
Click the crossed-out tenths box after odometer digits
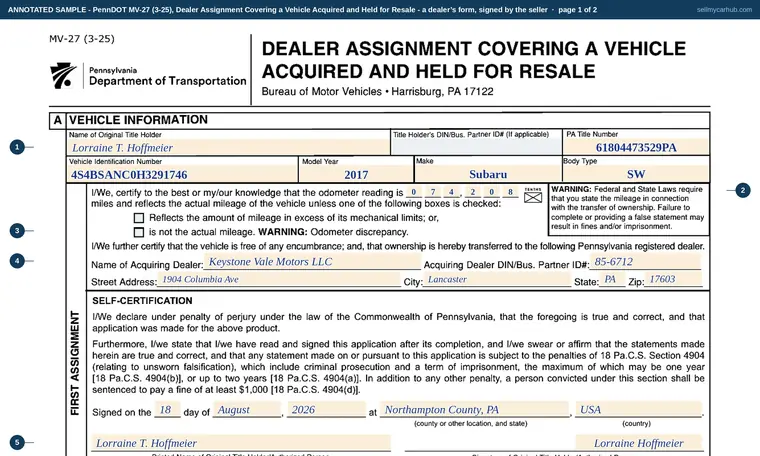(533, 197)
